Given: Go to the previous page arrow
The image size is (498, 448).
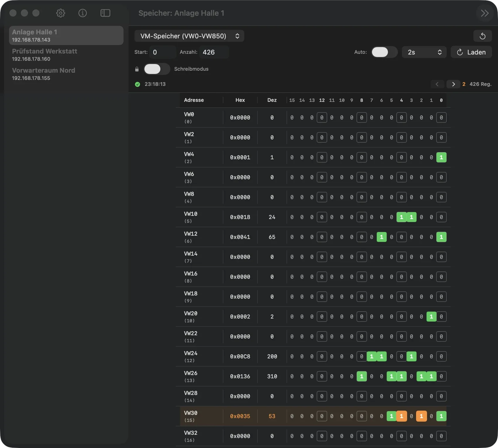Looking at the screenshot, I should pyautogui.click(x=437, y=84).
